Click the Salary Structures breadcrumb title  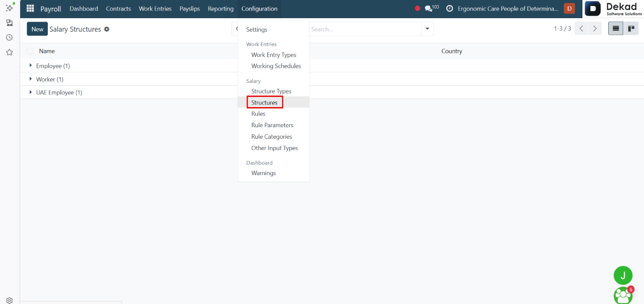click(x=75, y=29)
